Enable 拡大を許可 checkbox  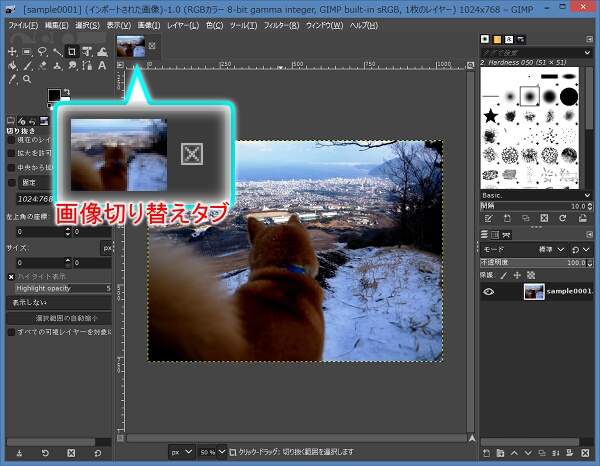(x=11, y=153)
